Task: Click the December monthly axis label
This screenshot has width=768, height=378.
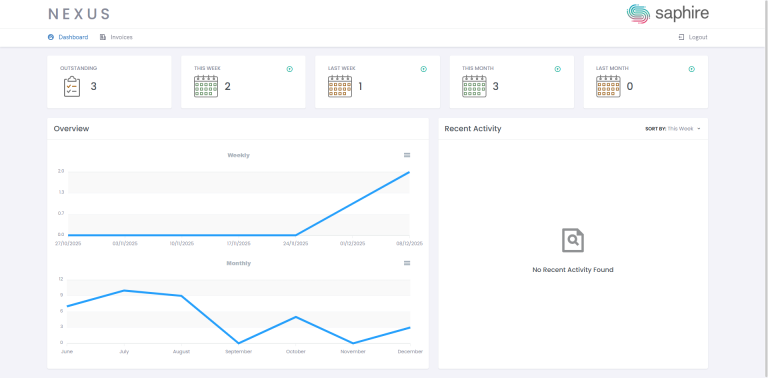Action: pos(410,352)
